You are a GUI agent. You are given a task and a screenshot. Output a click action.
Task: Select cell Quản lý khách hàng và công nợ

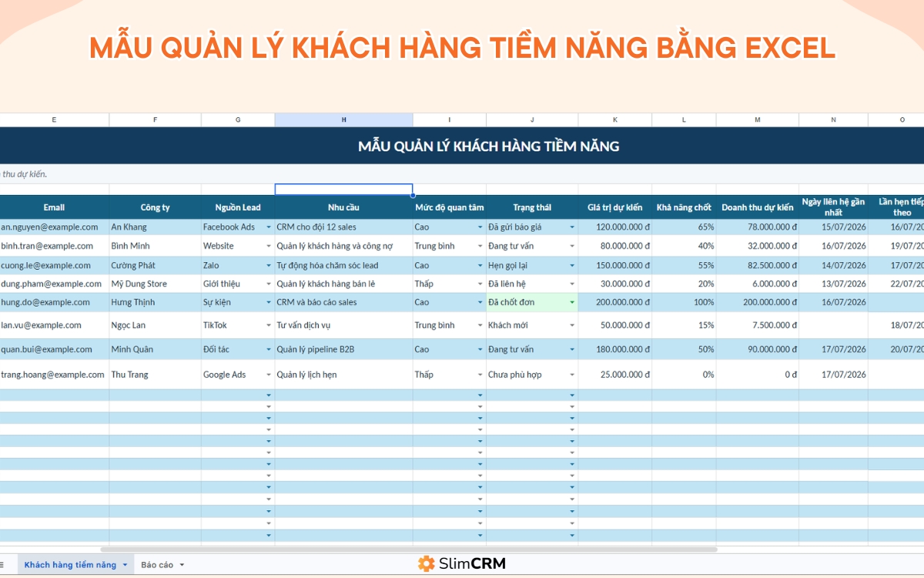(343, 246)
